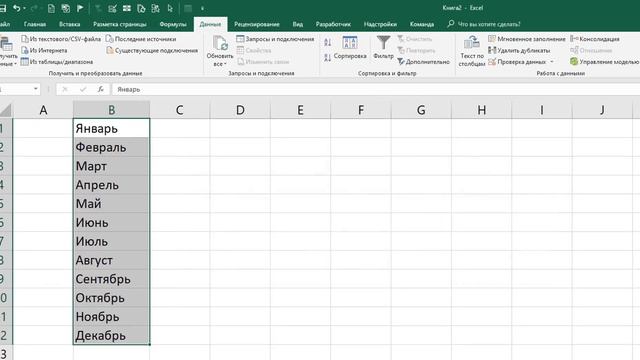Open the Сортировка dialog
Screen dimensions: 640x360
[350, 48]
